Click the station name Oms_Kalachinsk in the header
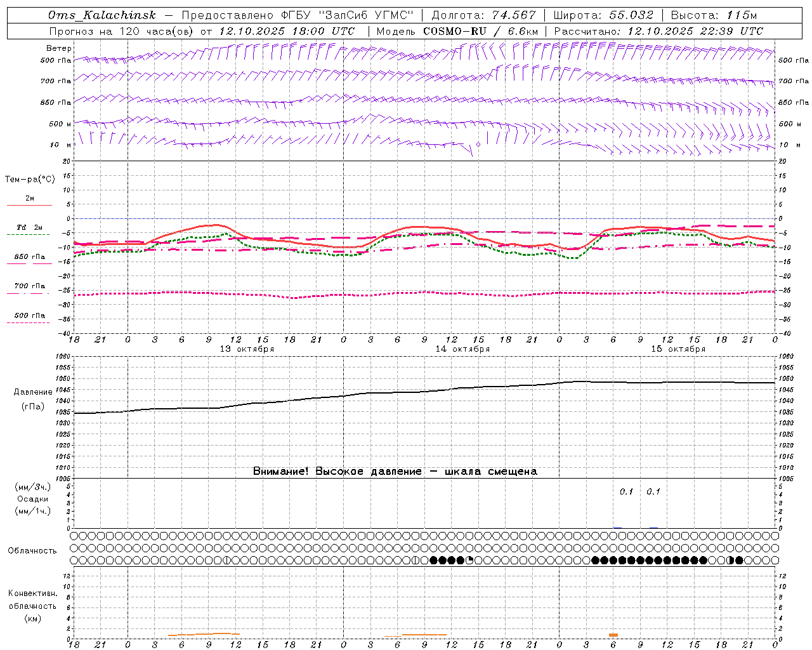The width and height of the screenshot is (812, 650). pyautogui.click(x=101, y=15)
